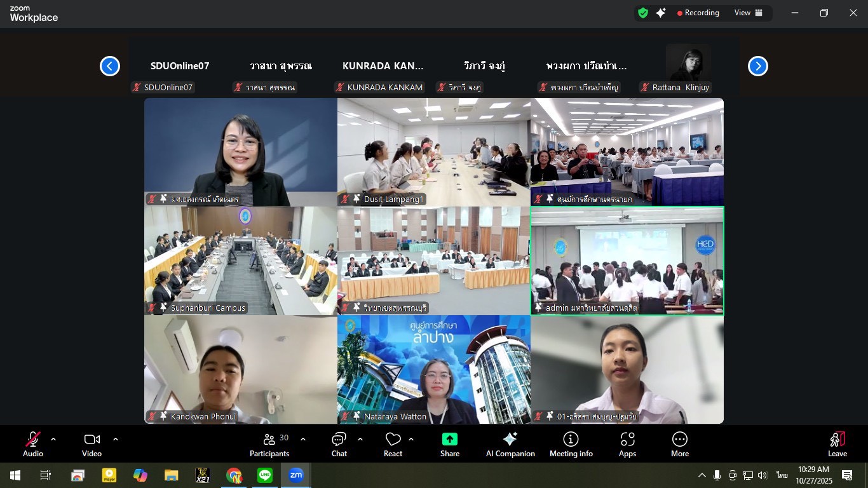Expand the Audio options arrow
Image resolution: width=868 pixels, height=488 pixels.
[x=53, y=439]
